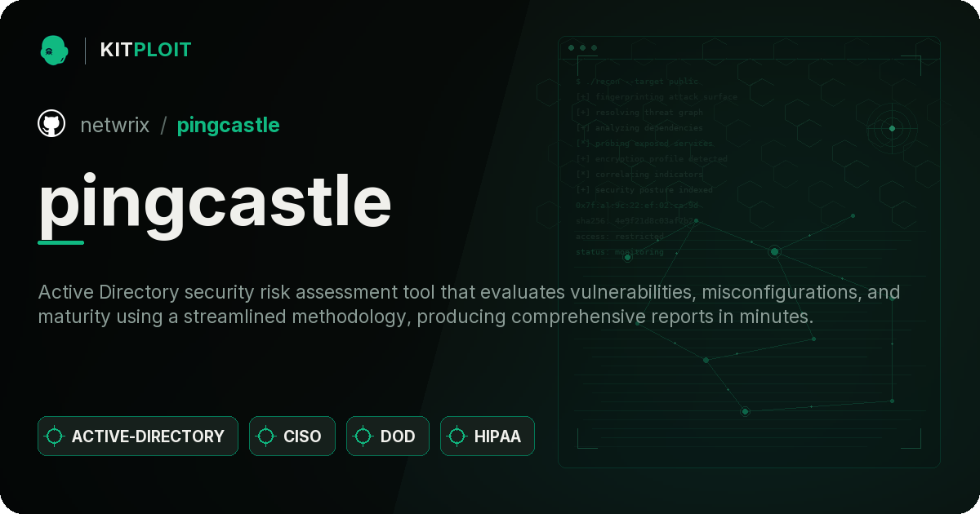
Task: Click the terminal window control dots
Action: click(582, 48)
